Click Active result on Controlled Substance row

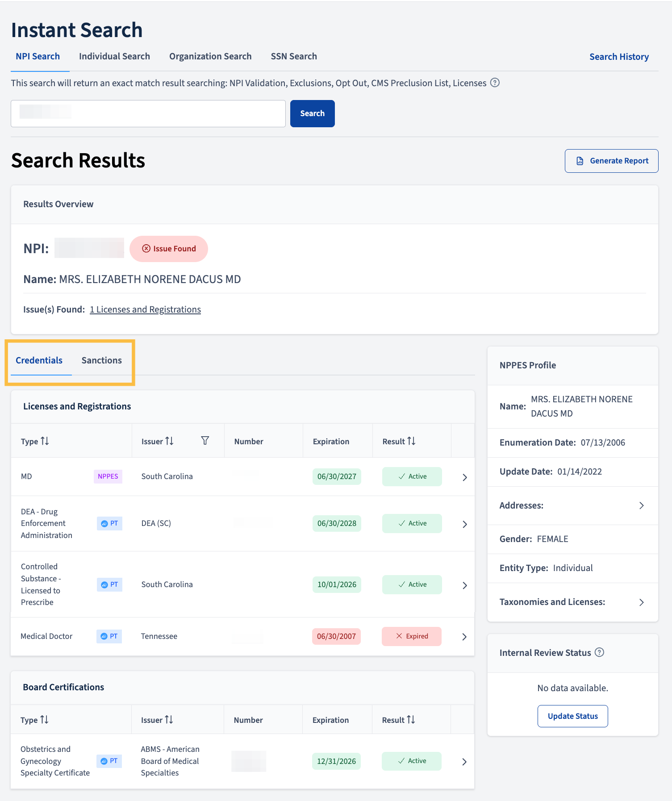point(412,584)
